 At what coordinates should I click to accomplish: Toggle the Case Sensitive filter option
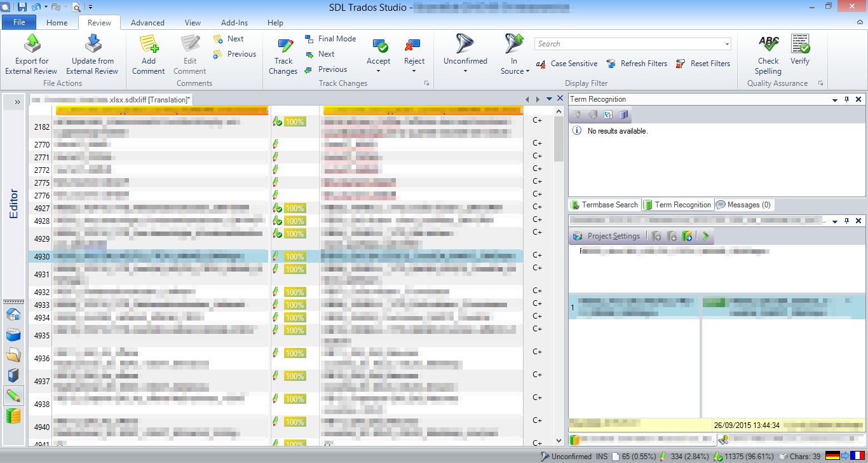[567, 64]
